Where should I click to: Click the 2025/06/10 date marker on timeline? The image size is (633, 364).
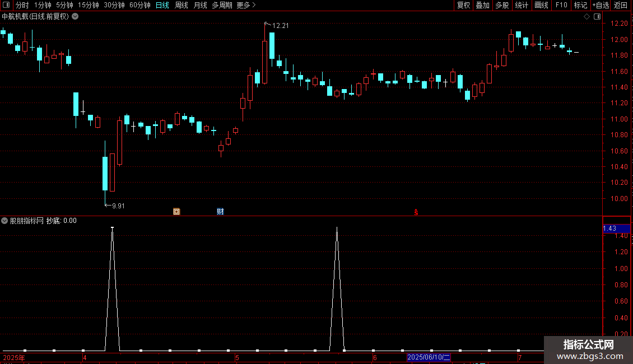[429, 357]
